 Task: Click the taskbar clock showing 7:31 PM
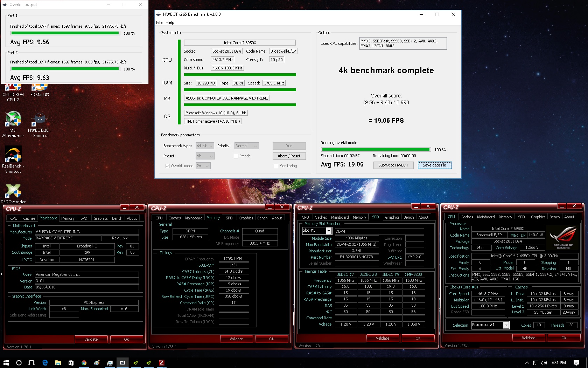click(558, 363)
